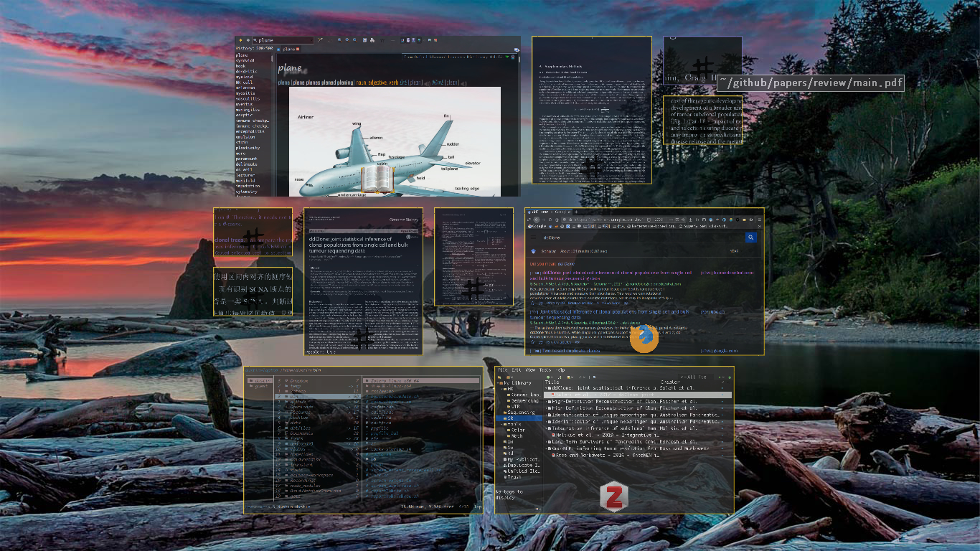The width and height of the screenshot is (980, 551).
Task: Select 'melanoma' in dictionary history list
Action: pyautogui.click(x=247, y=89)
